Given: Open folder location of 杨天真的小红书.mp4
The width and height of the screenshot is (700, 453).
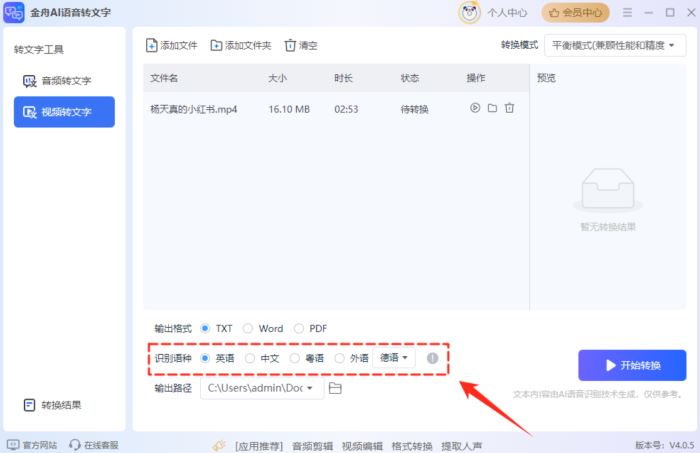Looking at the screenshot, I should [492, 108].
